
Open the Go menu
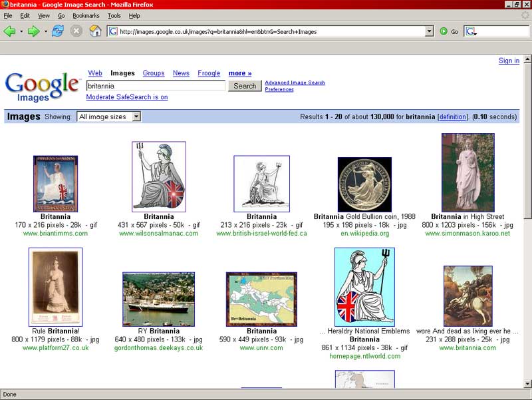tap(61, 15)
